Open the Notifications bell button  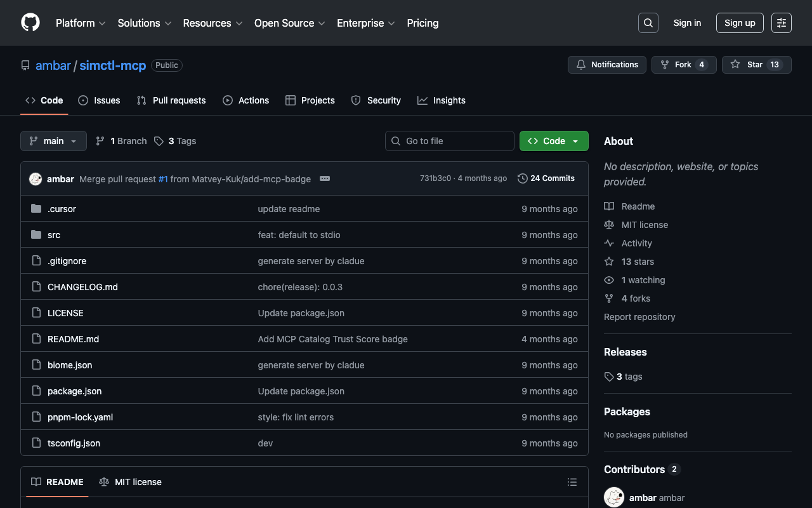coord(607,65)
